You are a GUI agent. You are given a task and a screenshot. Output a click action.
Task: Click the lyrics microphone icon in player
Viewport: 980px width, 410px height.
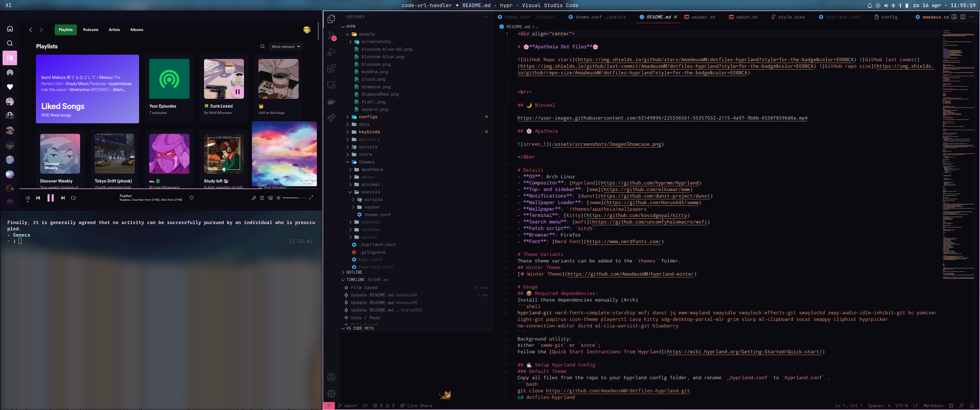(x=254, y=198)
